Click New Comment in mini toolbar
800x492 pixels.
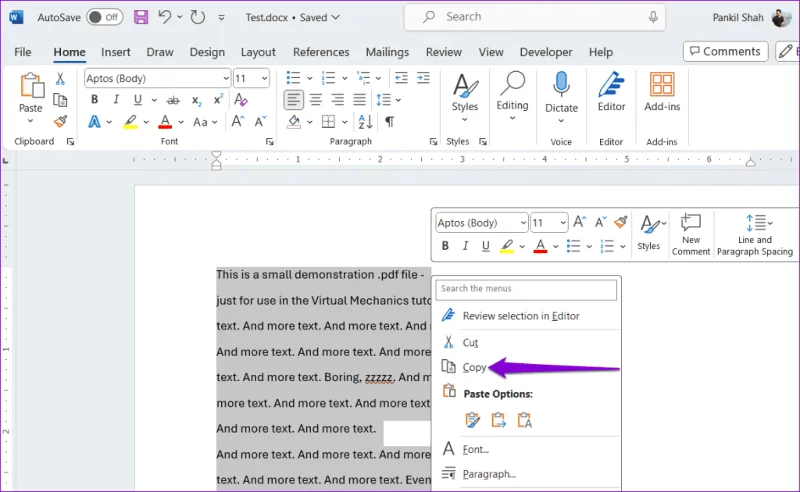[691, 235]
